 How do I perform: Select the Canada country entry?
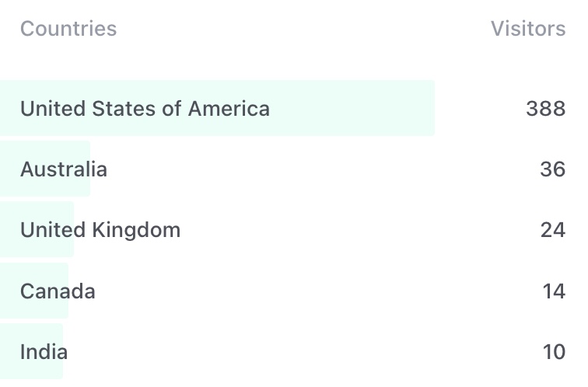pos(58,291)
